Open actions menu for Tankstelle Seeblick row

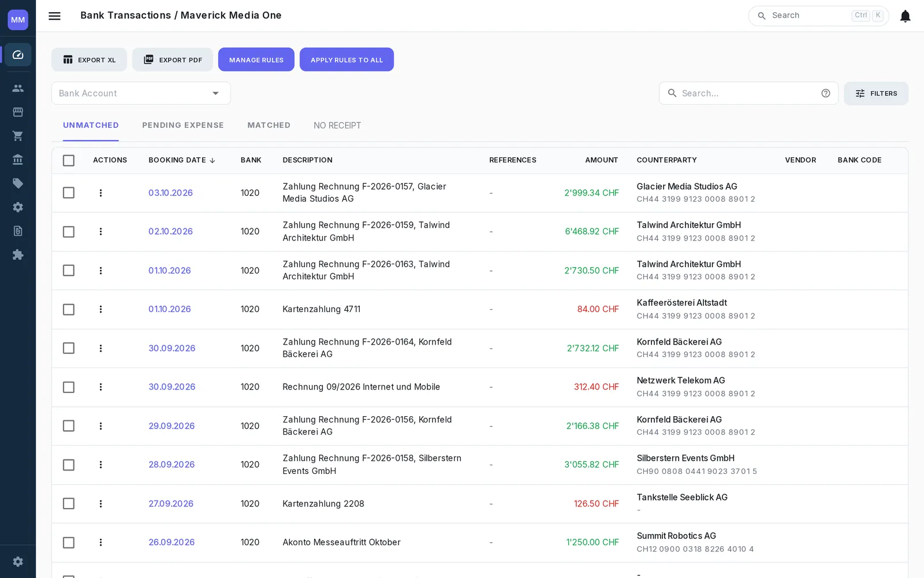coord(100,504)
